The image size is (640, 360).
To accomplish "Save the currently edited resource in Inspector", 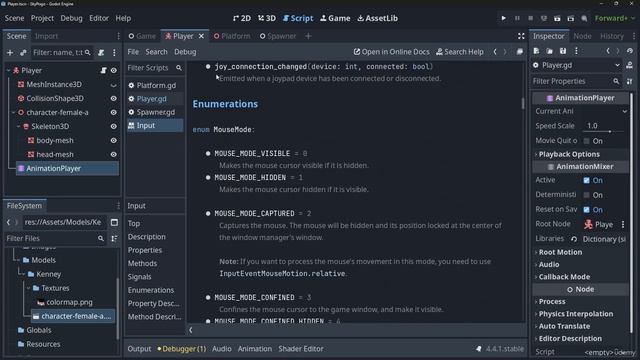I will [x=563, y=51].
